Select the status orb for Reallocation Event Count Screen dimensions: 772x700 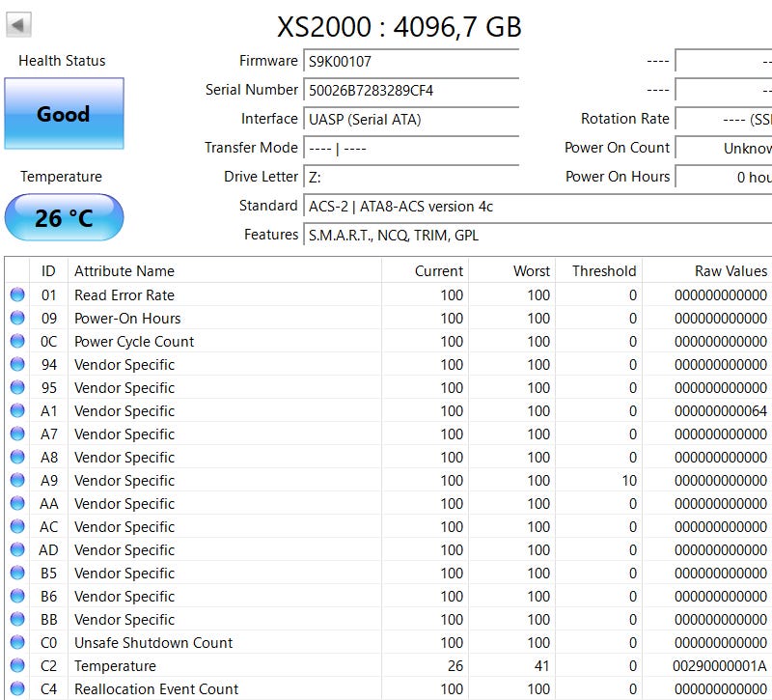pos(17,688)
